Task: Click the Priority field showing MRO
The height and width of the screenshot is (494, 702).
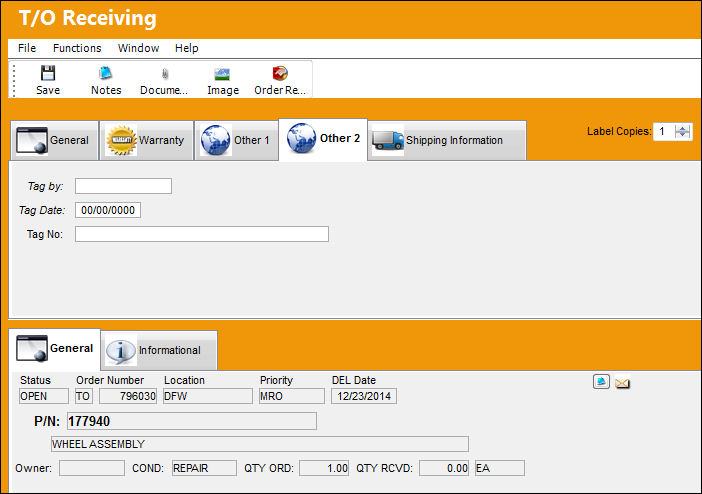Action: [x=292, y=396]
